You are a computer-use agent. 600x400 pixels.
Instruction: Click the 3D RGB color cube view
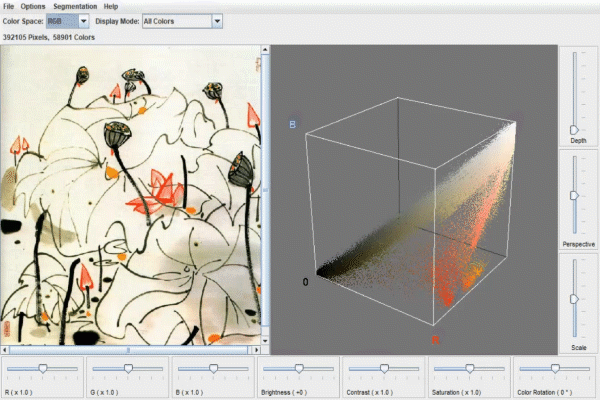(414, 200)
